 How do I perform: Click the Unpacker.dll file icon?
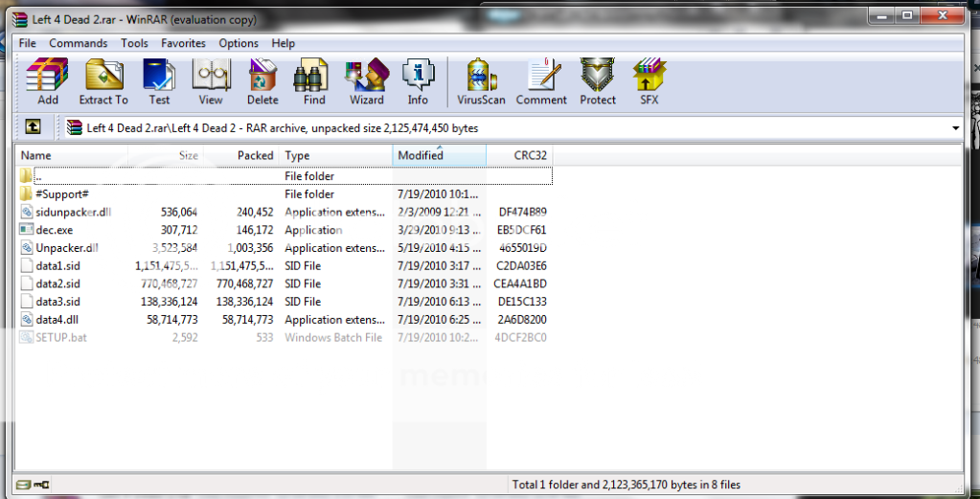26,248
